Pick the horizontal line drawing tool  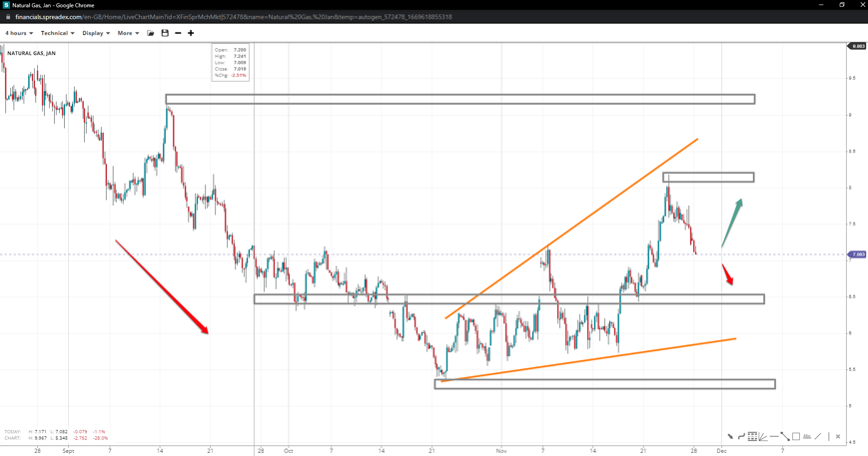pos(774,436)
